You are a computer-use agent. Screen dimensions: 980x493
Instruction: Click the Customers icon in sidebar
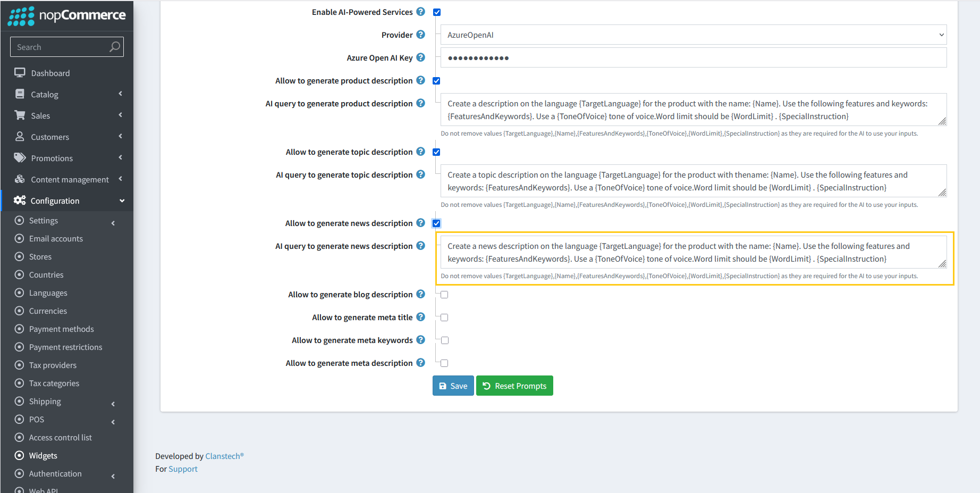[20, 136]
